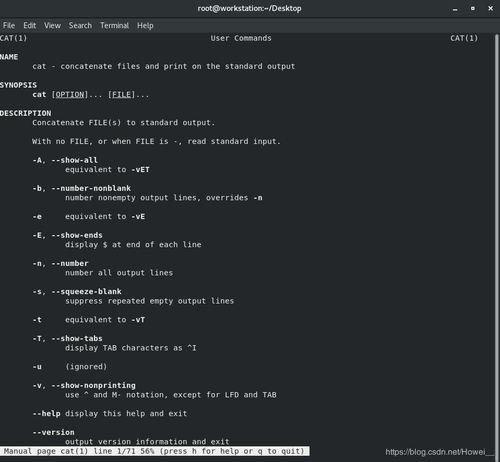Click the DESCRIPTION section heading

pos(26,113)
